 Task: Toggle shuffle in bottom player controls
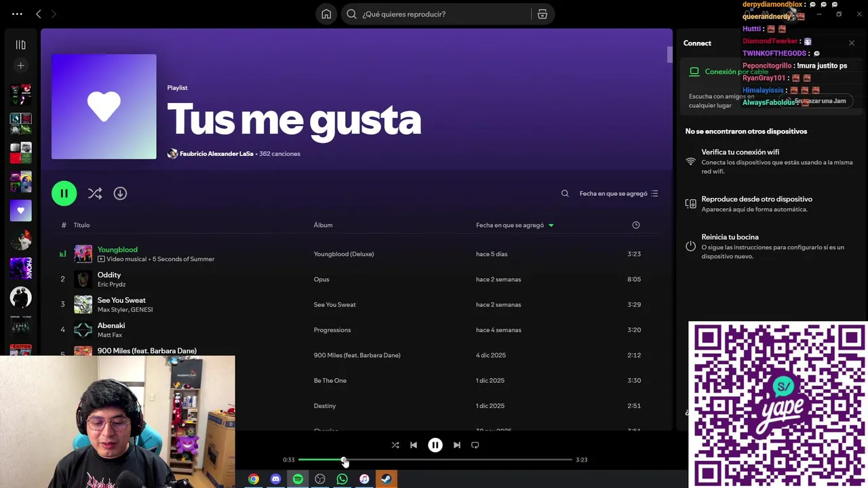395,445
